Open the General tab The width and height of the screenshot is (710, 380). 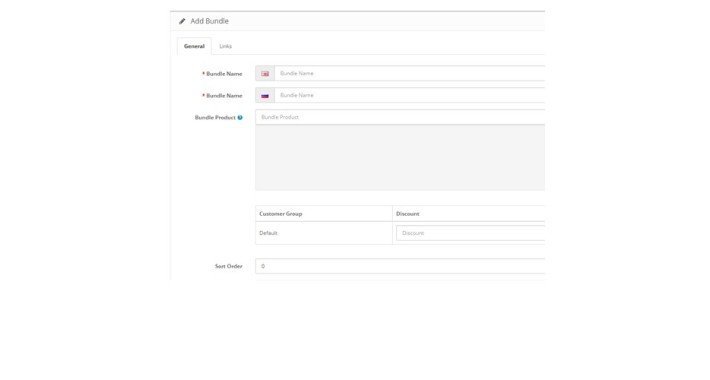(x=194, y=46)
